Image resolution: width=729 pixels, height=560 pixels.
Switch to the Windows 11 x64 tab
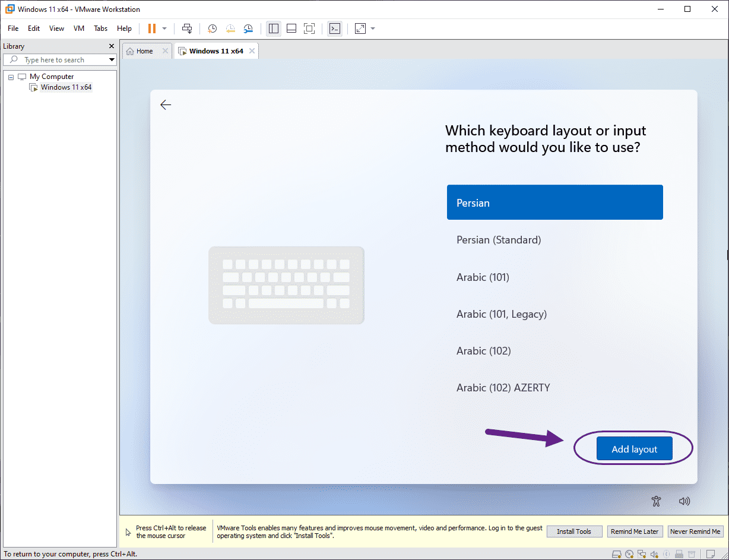click(216, 51)
